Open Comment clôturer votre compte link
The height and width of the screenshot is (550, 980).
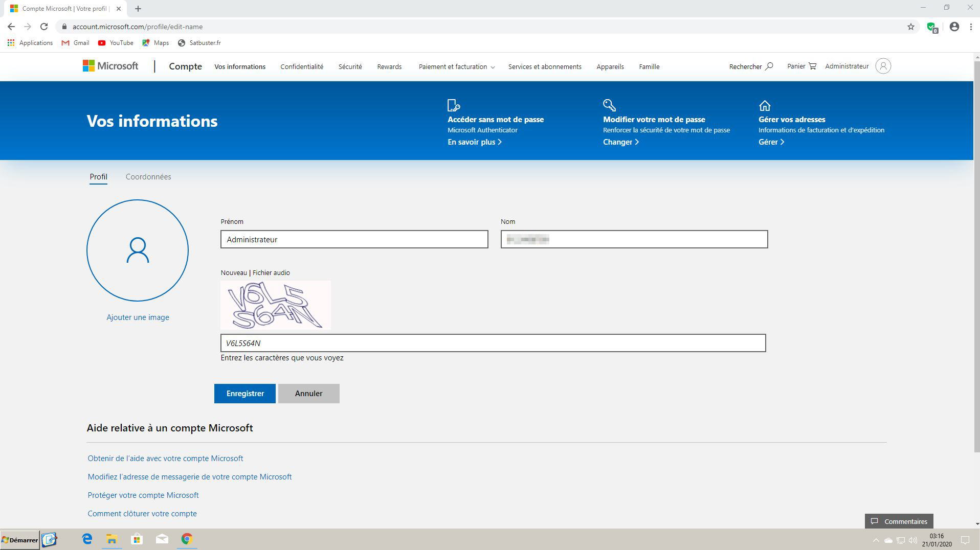point(142,514)
